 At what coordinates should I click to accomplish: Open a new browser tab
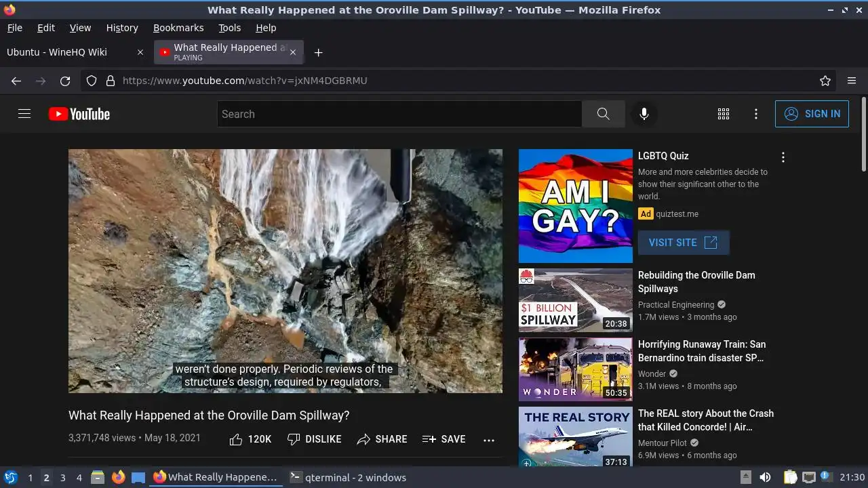(318, 52)
